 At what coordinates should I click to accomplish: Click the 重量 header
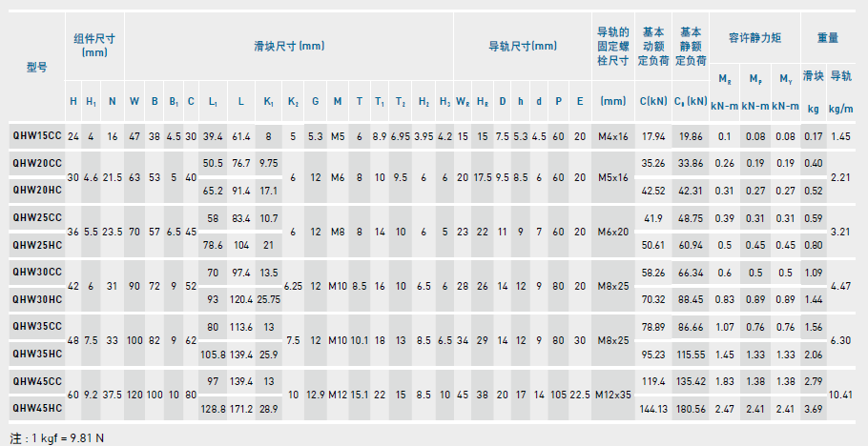click(827, 38)
